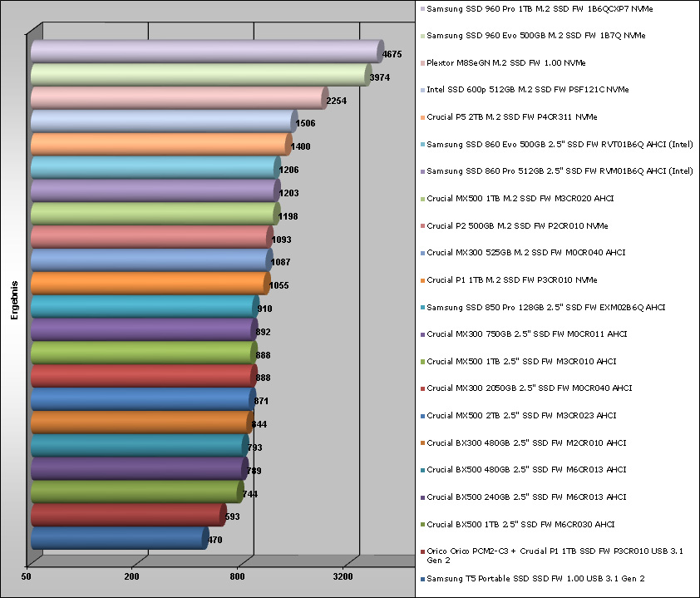Click the color marker beside Samsung 860 Pro legend

point(422,171)
